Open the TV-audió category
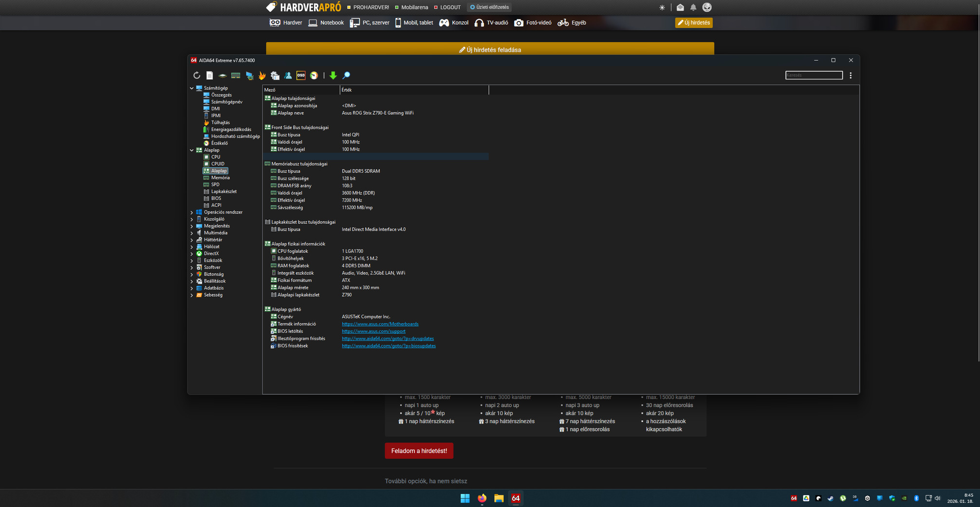This screenshot has height=507, width=980. point(491,23)
